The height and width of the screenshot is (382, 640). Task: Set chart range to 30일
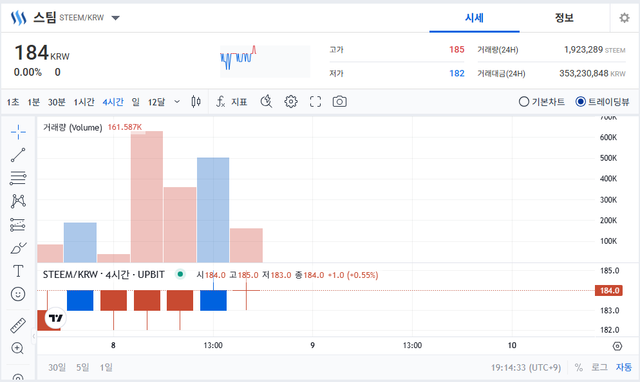(x=57, y=367)
